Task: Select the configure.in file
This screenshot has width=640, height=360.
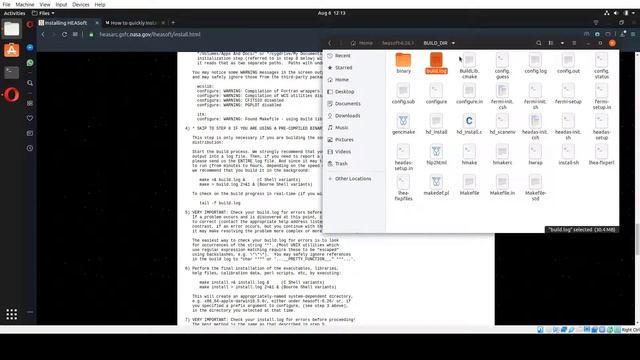Action: point(469,94)
